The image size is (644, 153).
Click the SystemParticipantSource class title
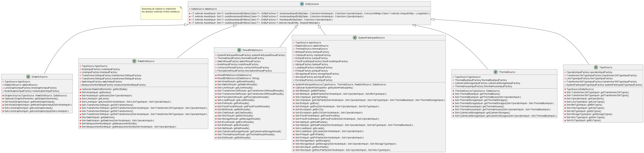[371, 38]
